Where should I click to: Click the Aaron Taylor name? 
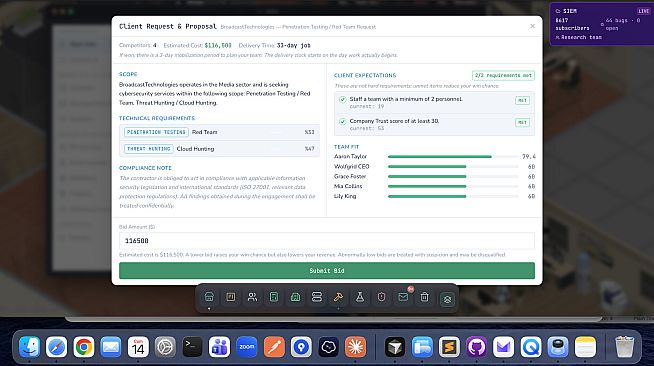click(350, 156)
